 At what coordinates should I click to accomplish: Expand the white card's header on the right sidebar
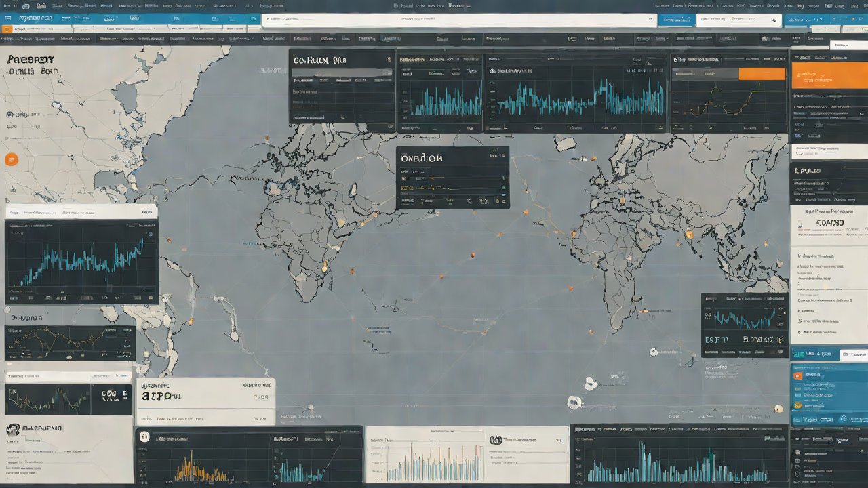[x=828, y=212]
